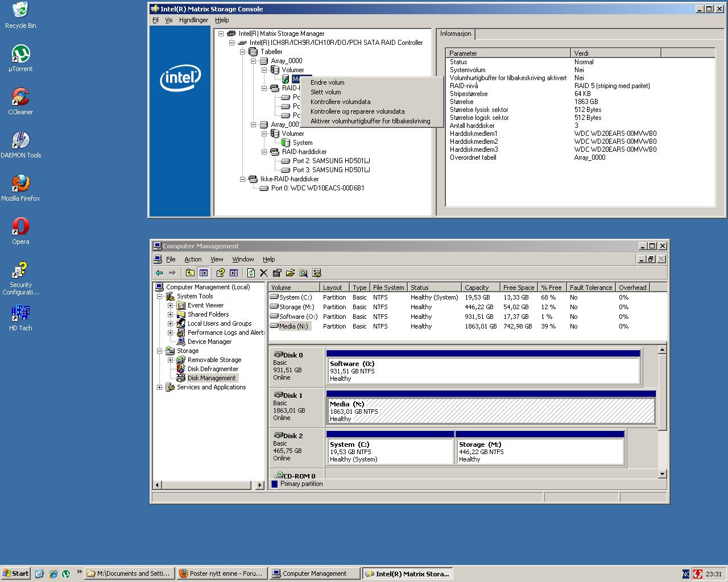Select the CCleaner desktop icon
Viewport: 728px width, 582px height.
click(20, 102)
